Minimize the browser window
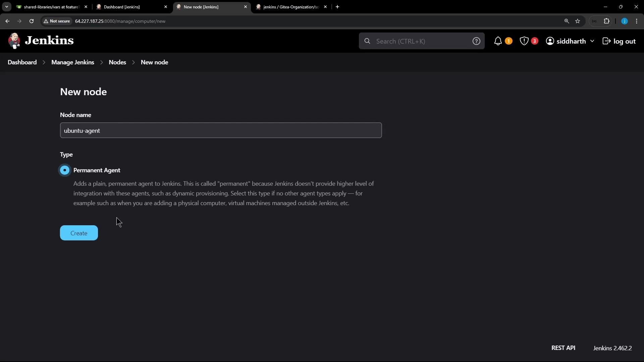 pyautogui.click(x=605, y=7)
